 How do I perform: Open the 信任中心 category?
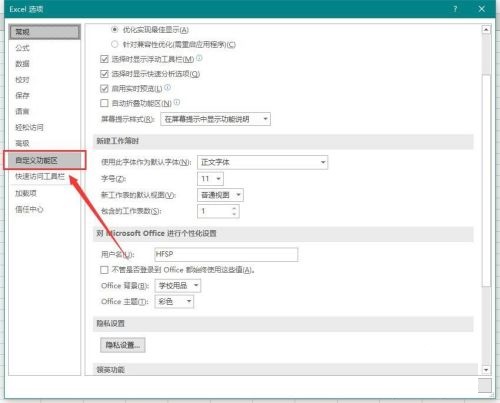29,209
